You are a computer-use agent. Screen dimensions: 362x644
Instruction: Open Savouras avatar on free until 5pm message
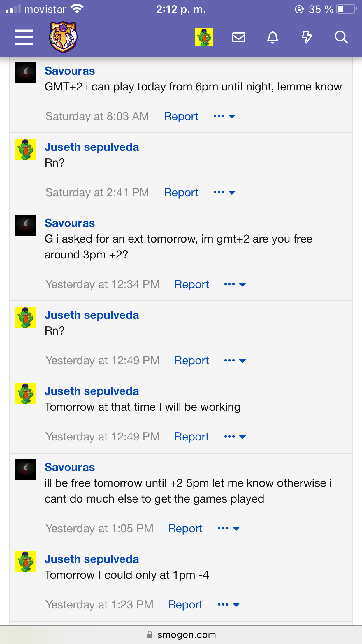25,469
